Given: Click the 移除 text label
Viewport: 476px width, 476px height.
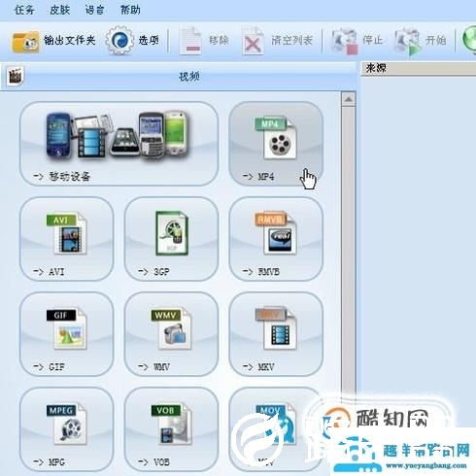Looking at the screenshot, I should tap(219, 41).
